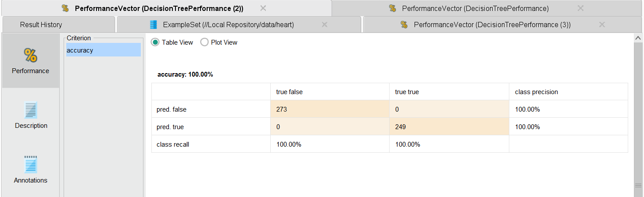Open the Annotations panel icon
Viewport: 644px width, 197px height.
[31, 165]
